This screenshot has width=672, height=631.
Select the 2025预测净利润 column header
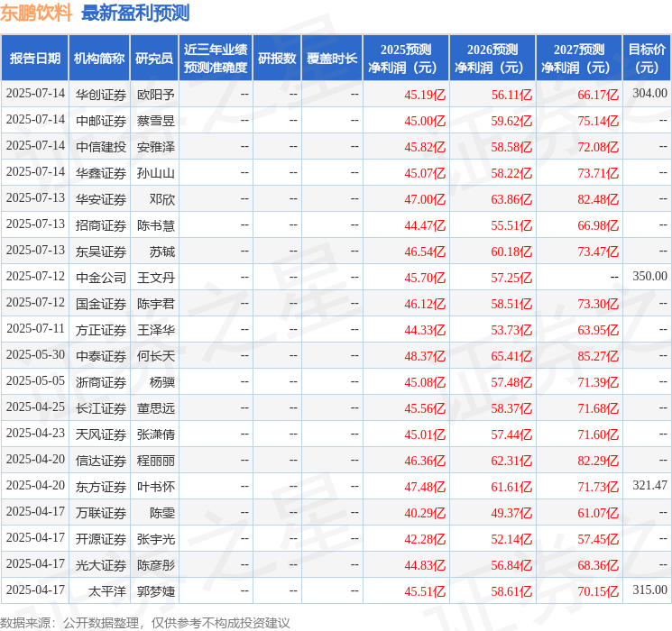(x=406, y=59)
